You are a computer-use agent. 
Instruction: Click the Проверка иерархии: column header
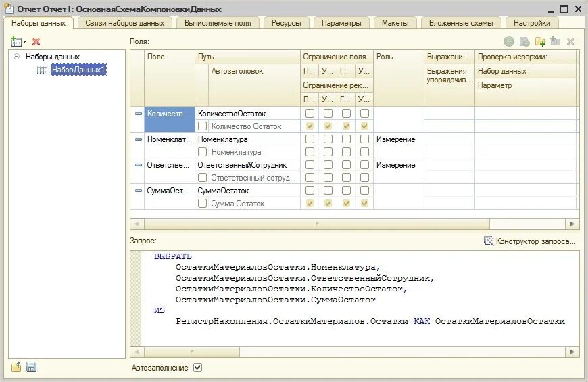point(525,57)
